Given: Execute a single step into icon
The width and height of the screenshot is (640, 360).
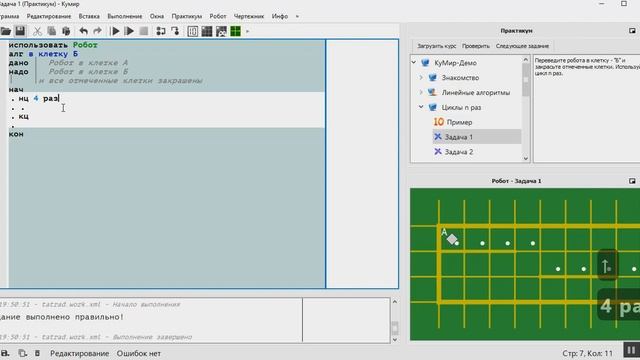Looking at the screenshot, I should pyautogui.click(x=161, y=31).
